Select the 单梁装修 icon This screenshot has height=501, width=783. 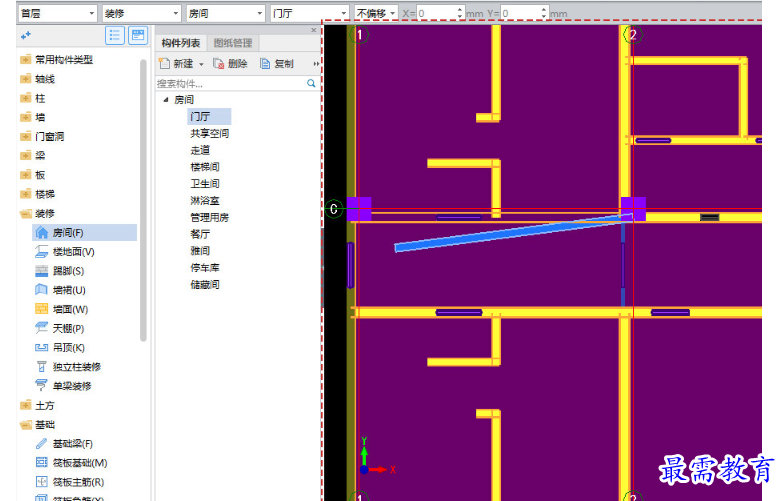click(42, 386)
